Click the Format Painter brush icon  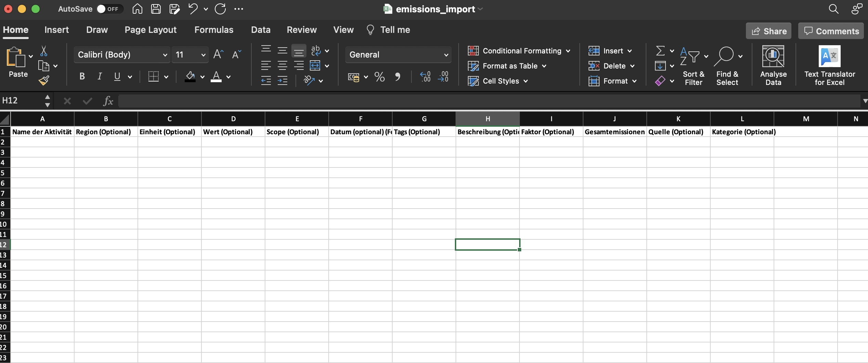coord(44,80)
